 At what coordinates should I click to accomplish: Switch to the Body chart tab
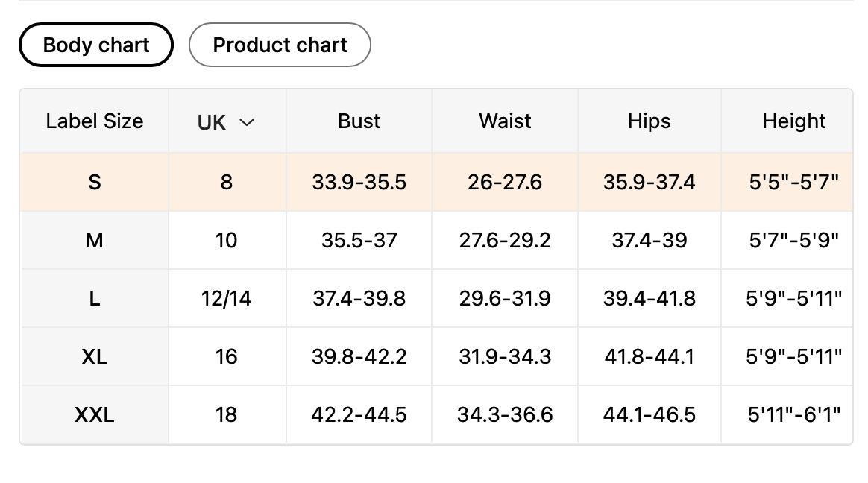(96, 45)
